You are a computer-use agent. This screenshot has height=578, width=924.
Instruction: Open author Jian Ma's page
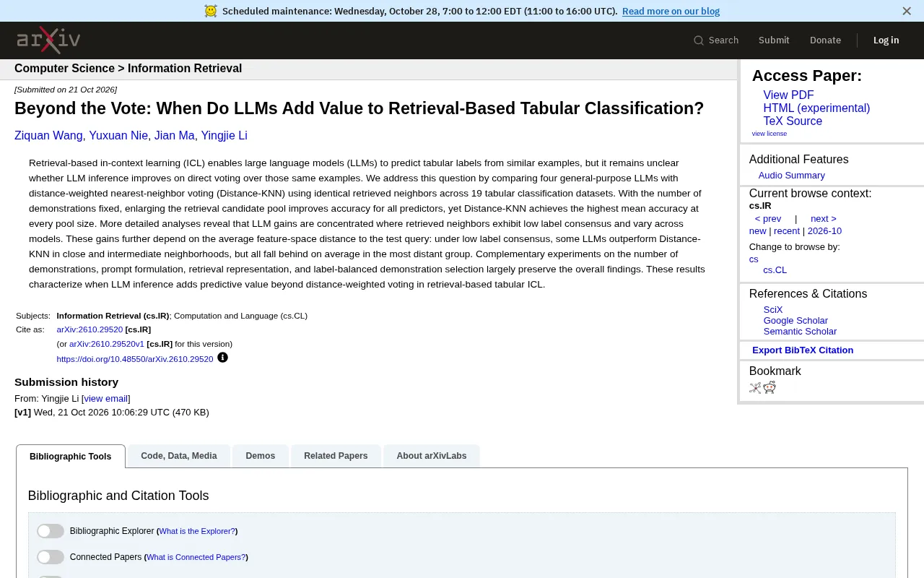(174, 136)
